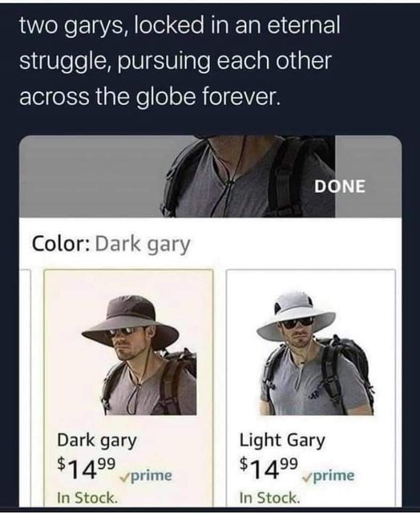Select the partially visible color card at left edge
The height and width of the screenshot is (513, 420).
click(x=26, y=388)
